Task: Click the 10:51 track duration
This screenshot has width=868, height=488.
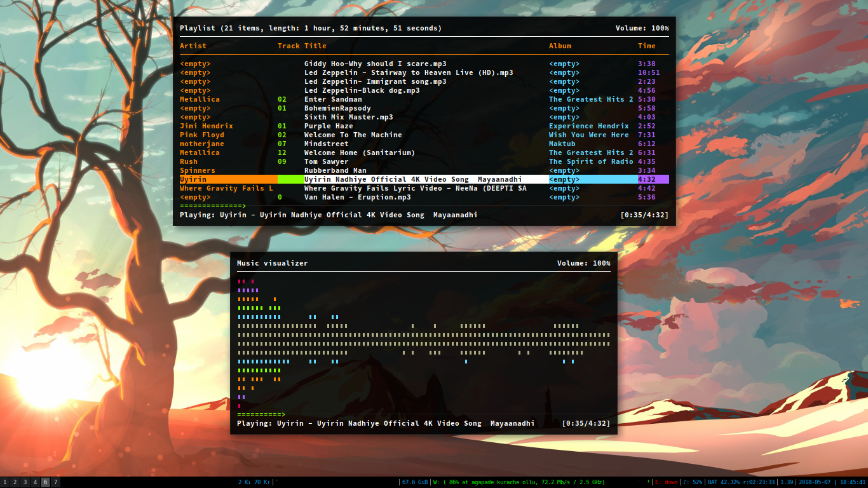Action: click(649, 72)
